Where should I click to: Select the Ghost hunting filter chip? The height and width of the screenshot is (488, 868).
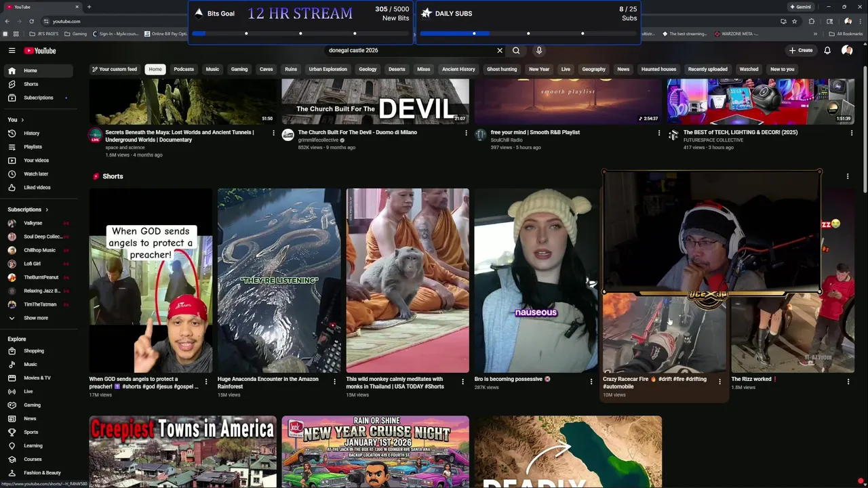502,69
